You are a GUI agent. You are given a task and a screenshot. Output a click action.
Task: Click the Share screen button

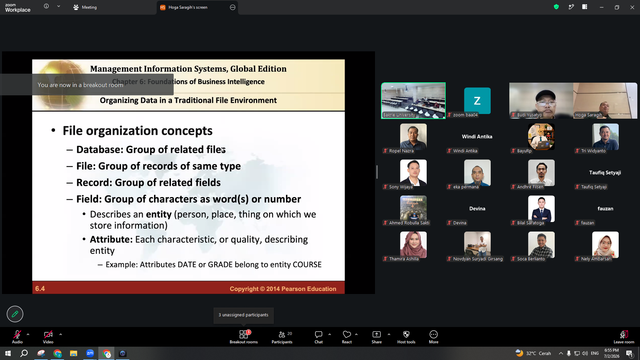point(376,337)
